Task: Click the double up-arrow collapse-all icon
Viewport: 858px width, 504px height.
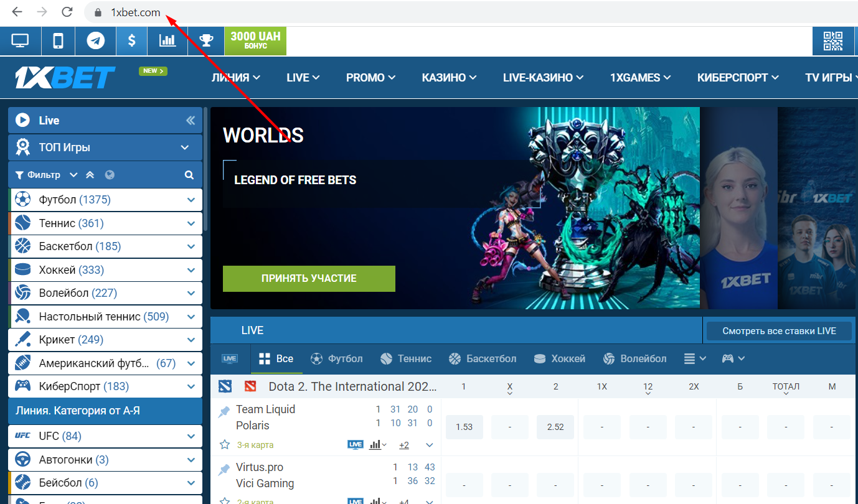Action: pos(90,175)
